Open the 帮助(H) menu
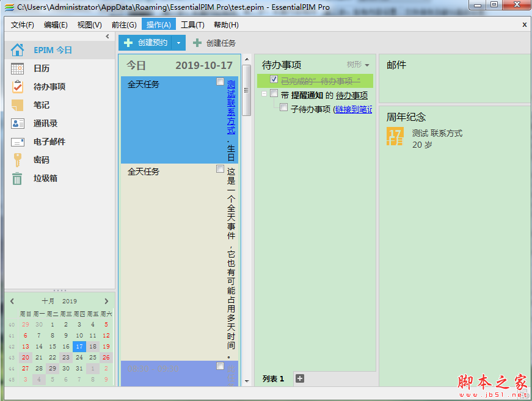 226,25
